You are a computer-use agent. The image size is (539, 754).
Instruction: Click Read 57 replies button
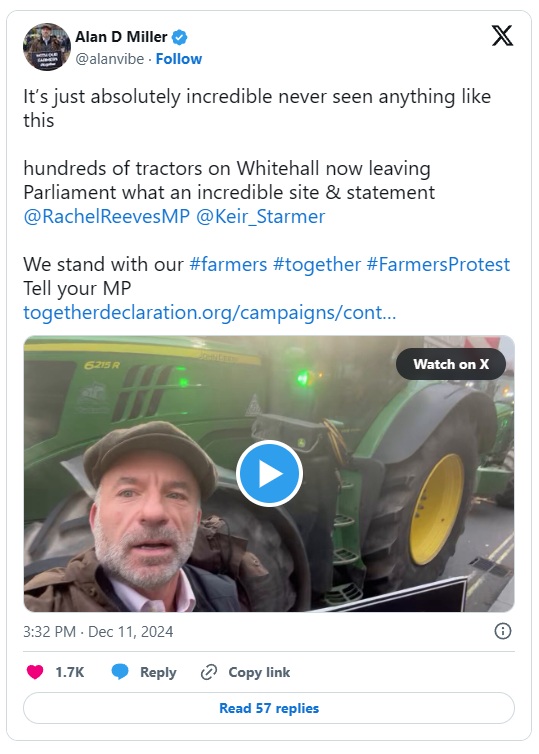[269, 708]
